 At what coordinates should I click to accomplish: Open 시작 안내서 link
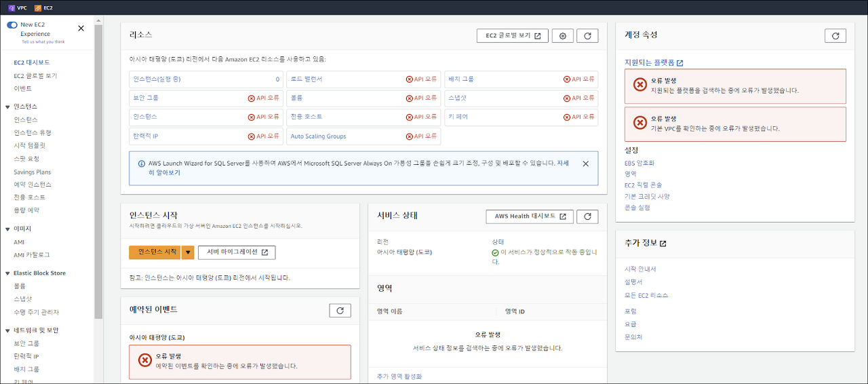(x=640, y=269)
